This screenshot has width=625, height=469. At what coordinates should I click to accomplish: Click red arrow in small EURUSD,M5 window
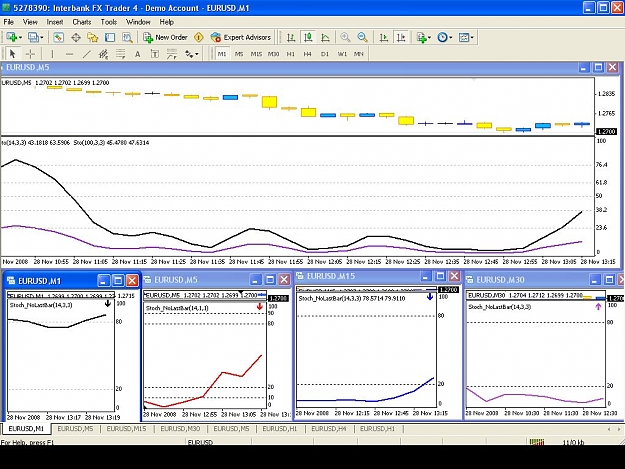[x=259, y=306]
